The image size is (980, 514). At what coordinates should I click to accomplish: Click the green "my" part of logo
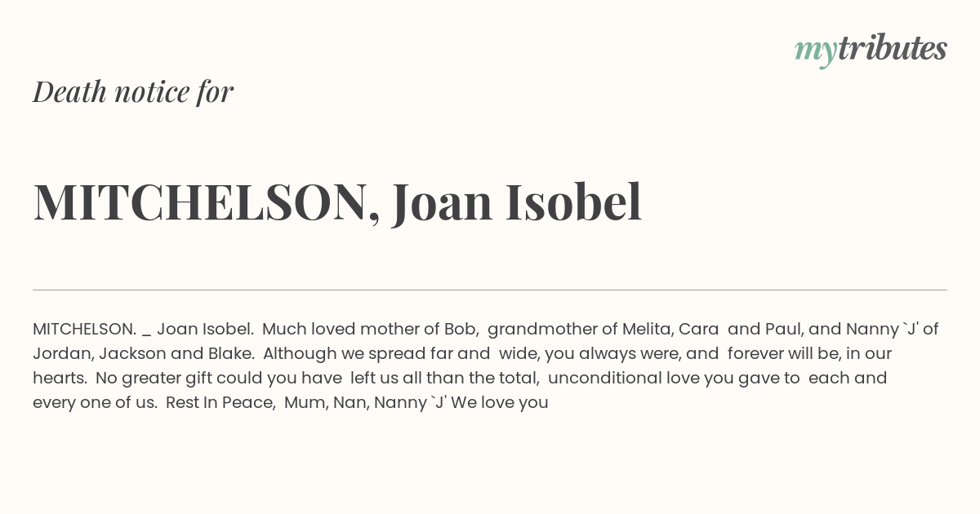point(815,53)
